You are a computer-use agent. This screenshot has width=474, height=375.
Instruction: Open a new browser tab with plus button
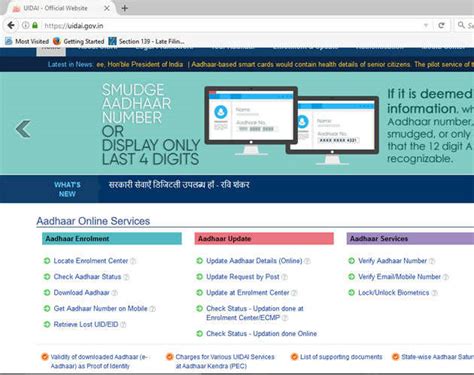[x=125, y=8]
